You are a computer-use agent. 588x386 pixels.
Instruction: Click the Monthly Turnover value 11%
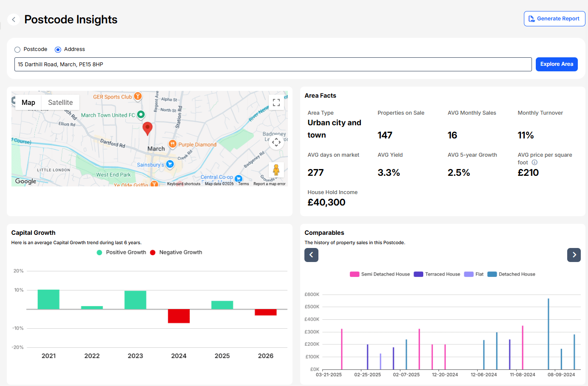(526, 135)
